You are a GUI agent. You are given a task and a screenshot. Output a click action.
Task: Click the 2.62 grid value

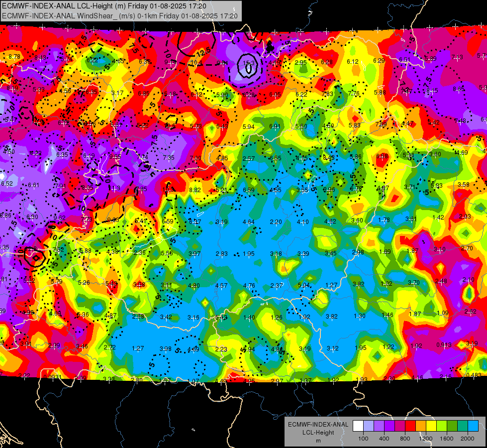[471, 312]
